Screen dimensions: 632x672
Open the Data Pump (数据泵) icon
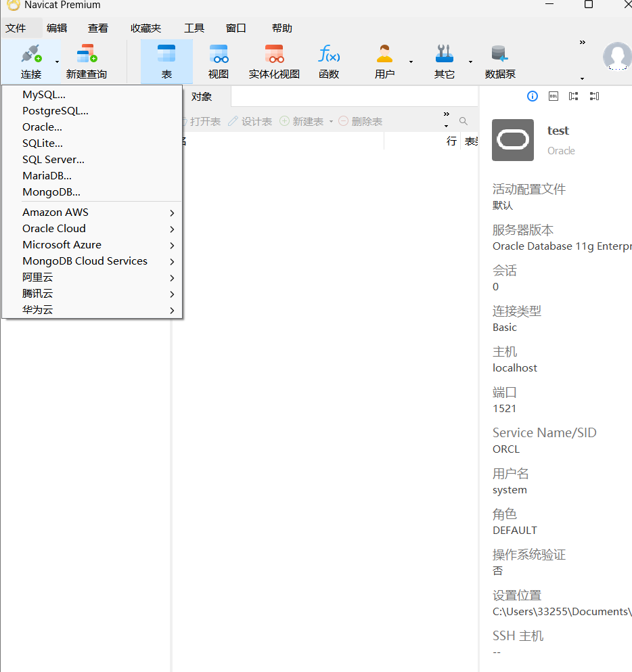tap(499, 54)
